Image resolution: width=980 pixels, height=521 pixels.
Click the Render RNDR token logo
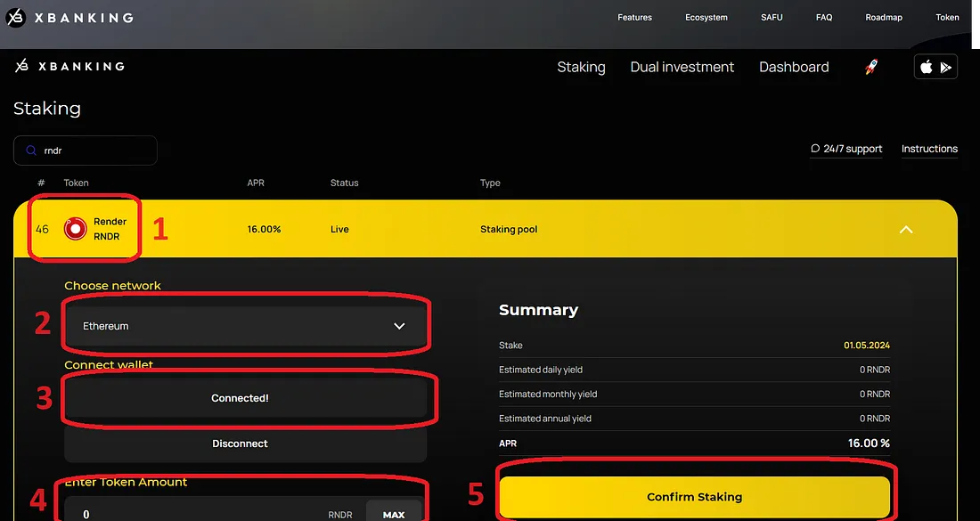75,229
